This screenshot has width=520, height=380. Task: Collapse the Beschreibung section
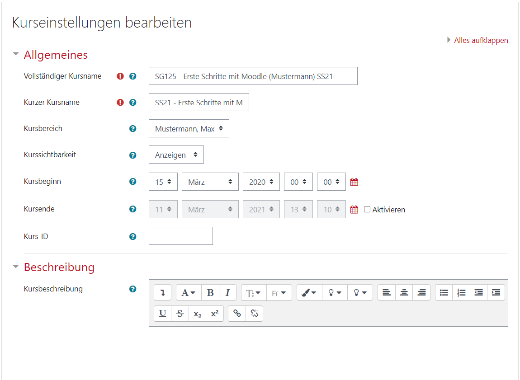tap(16, 266)
